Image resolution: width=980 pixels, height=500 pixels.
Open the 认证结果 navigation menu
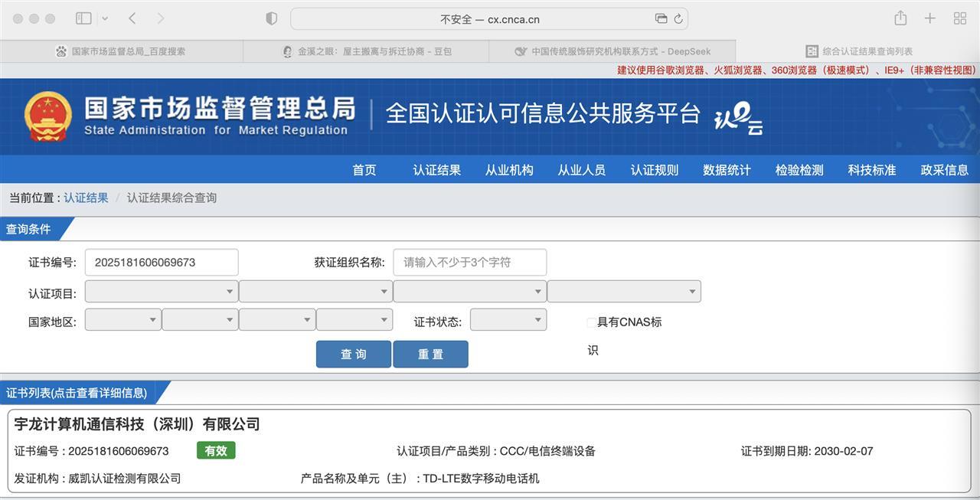click(436, 170)
